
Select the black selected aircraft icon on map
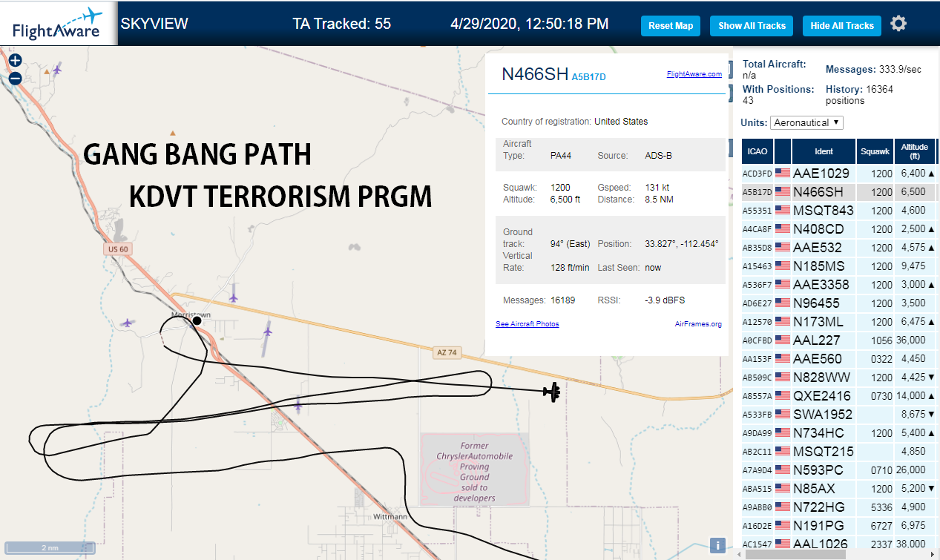click(x=551, y=392)
